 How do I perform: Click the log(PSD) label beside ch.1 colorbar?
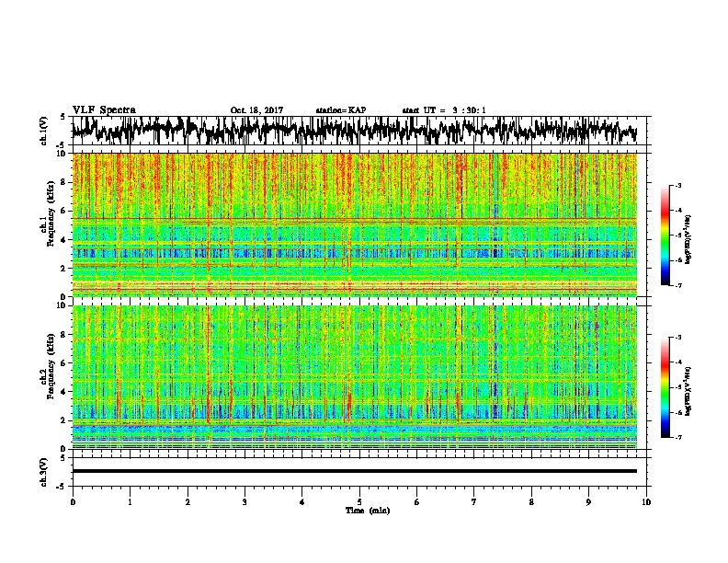tap(688, 240)
